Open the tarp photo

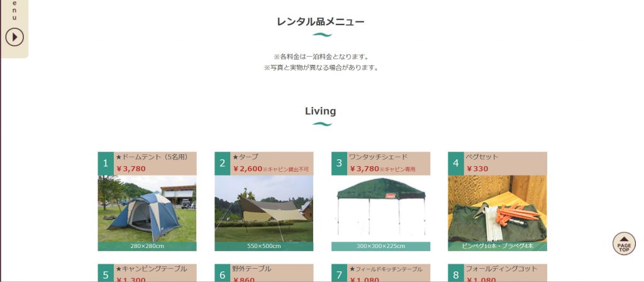tap(264, 209)
